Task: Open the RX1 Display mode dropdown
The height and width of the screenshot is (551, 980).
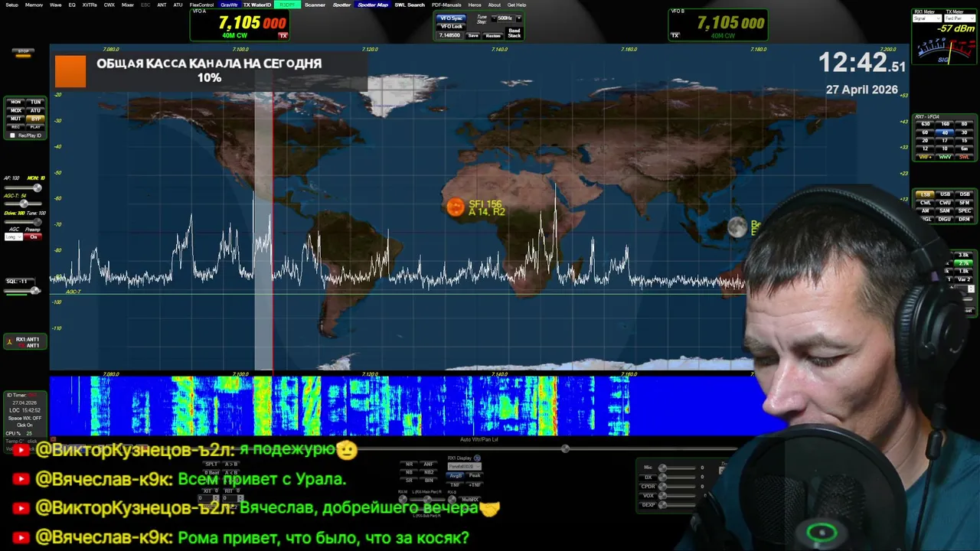Action: 465,466
